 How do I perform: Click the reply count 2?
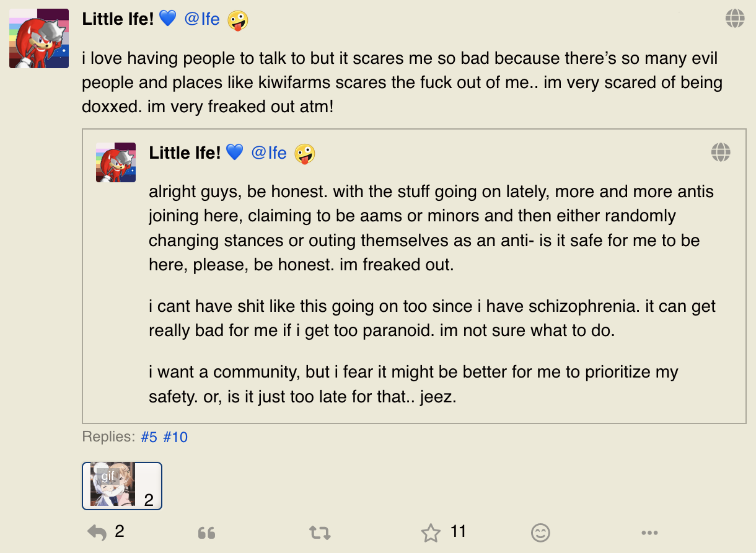pos(120,531)
